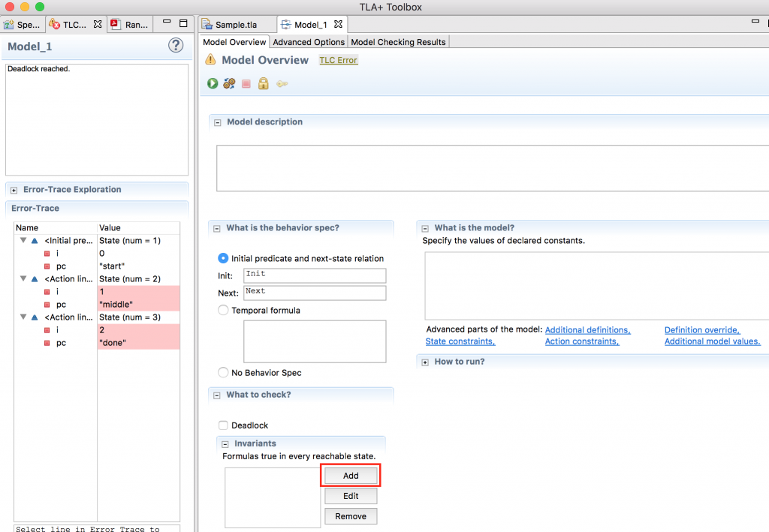Image resolution: width=769 pixels, height=532 pixels.
Task: Click the TLC Error link
Action: (x=339, y=60)
